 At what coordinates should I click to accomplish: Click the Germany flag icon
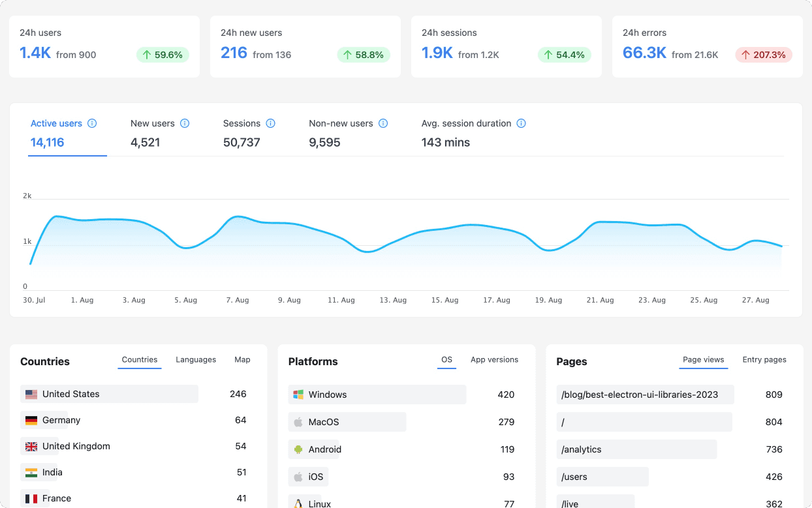point(31,420)
